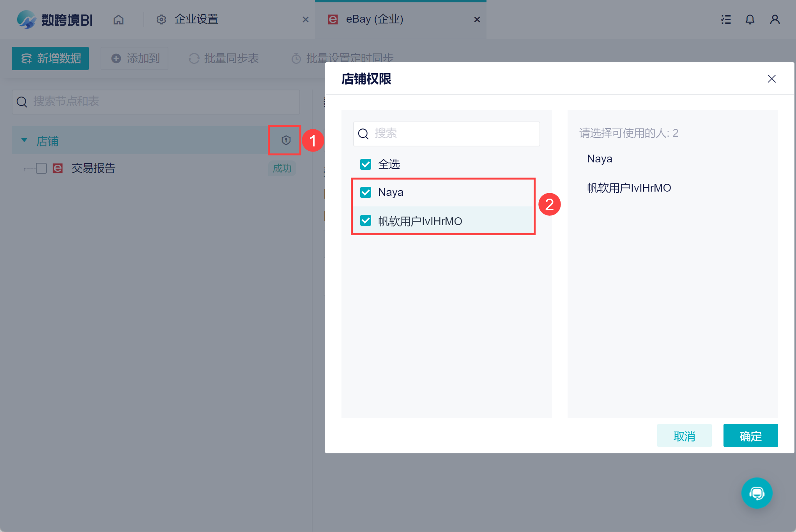The width and height of the screenshot is (796, 532).
Task: Click the 取消 cancel button
Action: pyautogui.click(x=684, y=436)
